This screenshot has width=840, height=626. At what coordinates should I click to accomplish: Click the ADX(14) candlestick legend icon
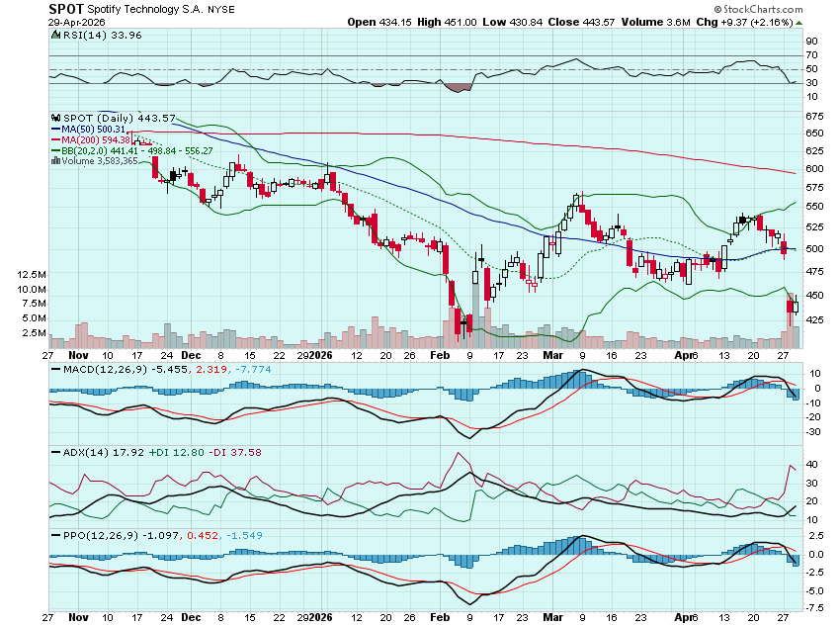point(55,452)
